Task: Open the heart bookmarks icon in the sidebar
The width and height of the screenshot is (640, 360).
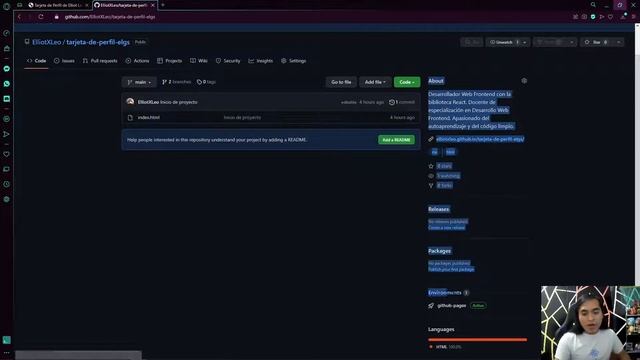Action: coord(7,154)
